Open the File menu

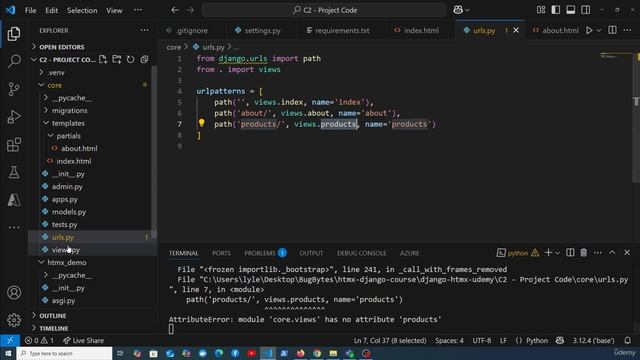(30, 10)
